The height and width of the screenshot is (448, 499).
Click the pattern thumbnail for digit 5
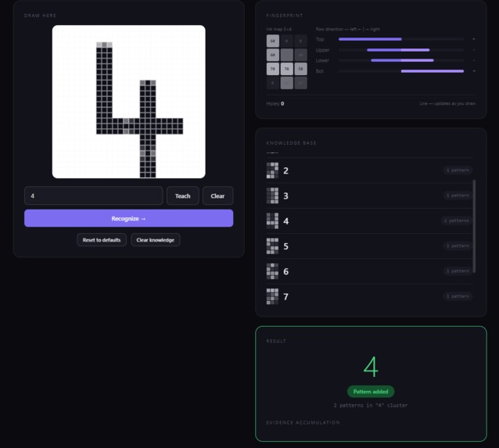(x=272, y=246)
